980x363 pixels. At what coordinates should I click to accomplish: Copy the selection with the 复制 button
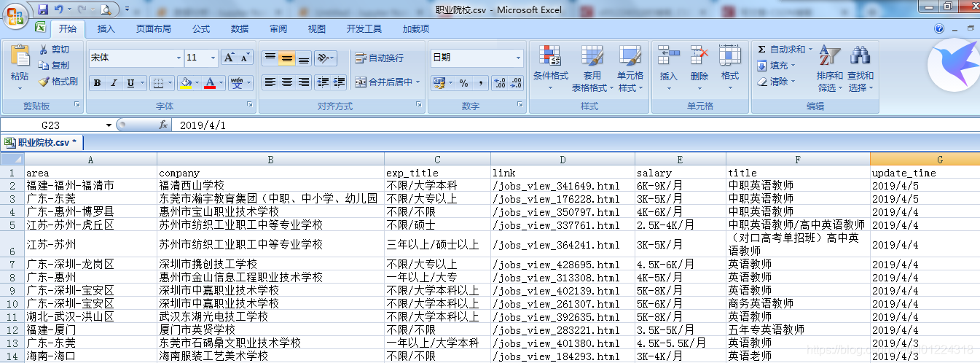point(54,65)
